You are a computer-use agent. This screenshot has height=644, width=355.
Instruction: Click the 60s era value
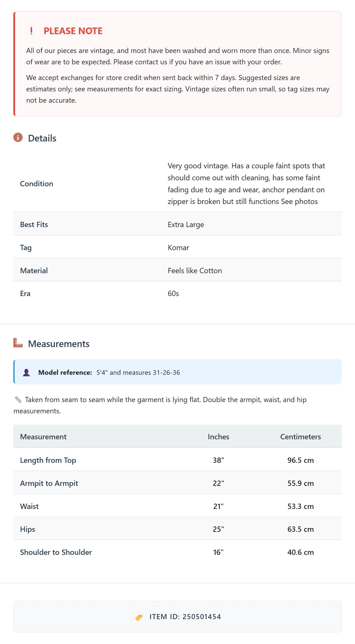point(173,293)
